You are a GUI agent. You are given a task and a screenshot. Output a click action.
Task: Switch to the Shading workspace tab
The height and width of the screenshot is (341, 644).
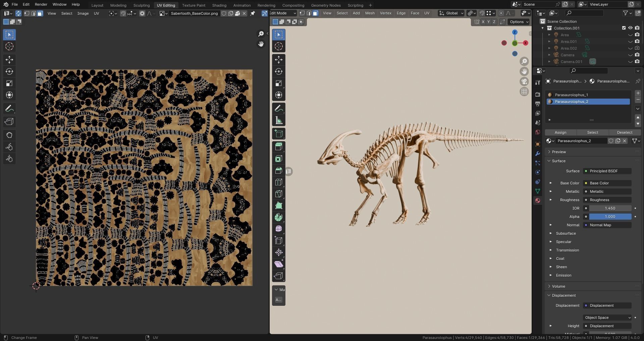point(219,5)
